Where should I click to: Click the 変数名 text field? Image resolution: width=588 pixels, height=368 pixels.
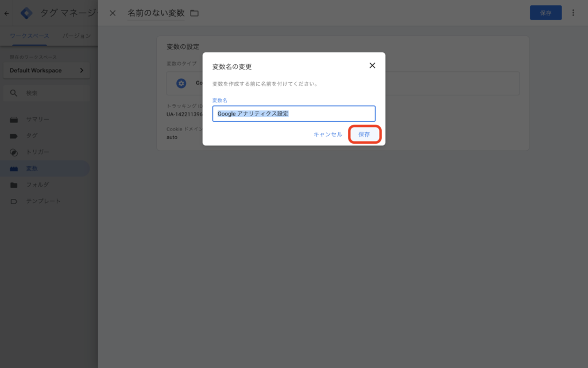pyautogui.click(x=293, y=113)
